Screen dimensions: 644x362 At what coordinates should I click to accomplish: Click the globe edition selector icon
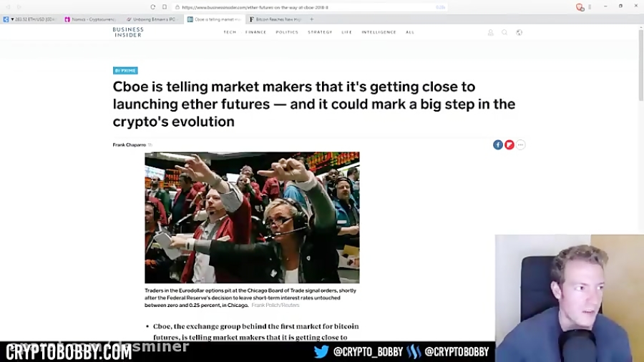click(x=519, y=32)
